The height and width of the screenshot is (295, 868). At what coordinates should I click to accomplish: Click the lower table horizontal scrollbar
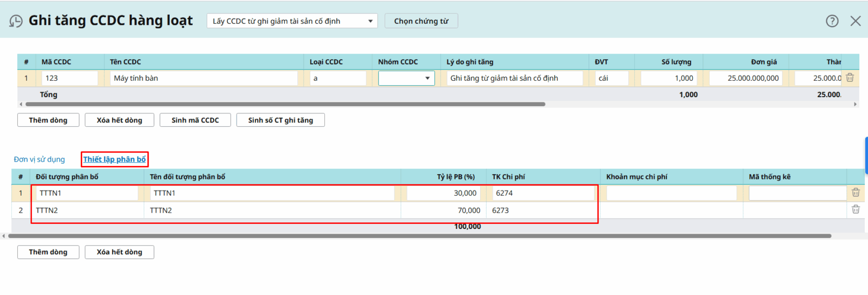click(419, 236)
